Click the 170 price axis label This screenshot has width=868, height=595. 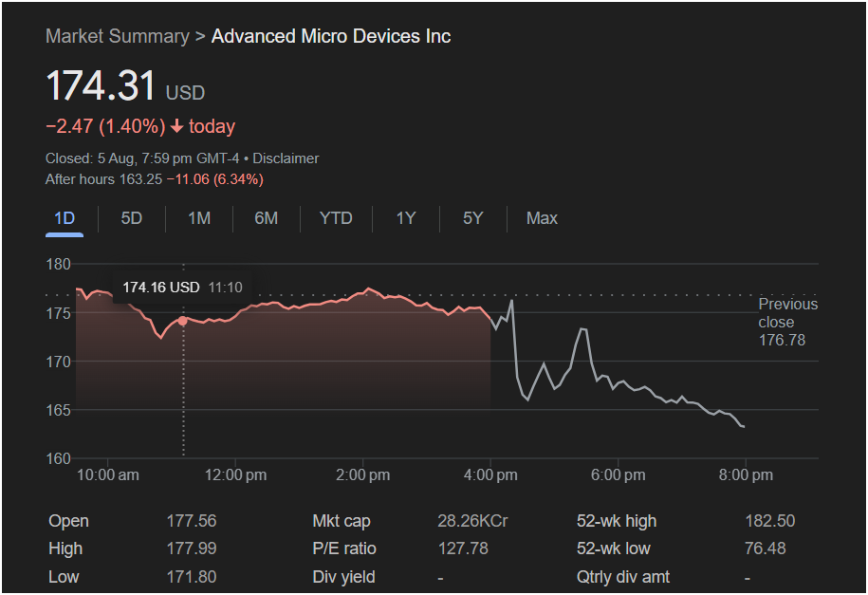(x=58, y=362)
